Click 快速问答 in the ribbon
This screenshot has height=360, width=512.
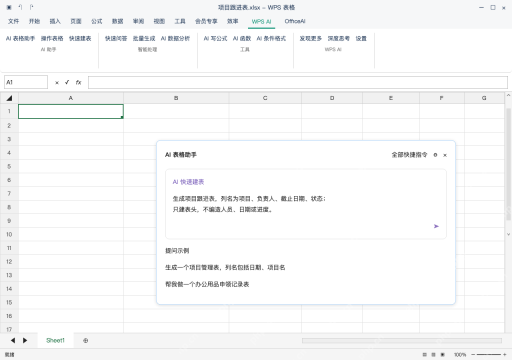tap(116, 39)
